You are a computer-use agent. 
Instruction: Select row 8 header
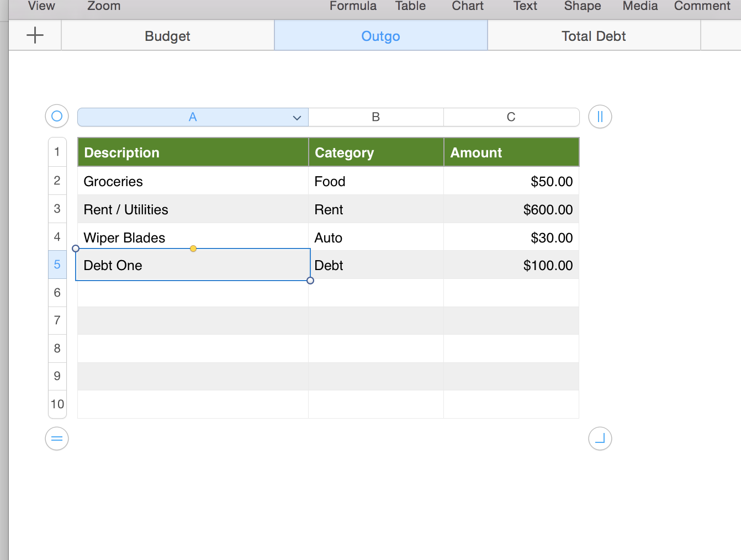tap(57, 348)
